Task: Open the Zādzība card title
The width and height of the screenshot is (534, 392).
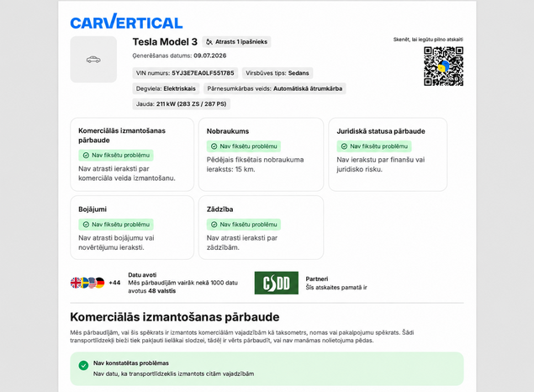Action: point(219,209)
